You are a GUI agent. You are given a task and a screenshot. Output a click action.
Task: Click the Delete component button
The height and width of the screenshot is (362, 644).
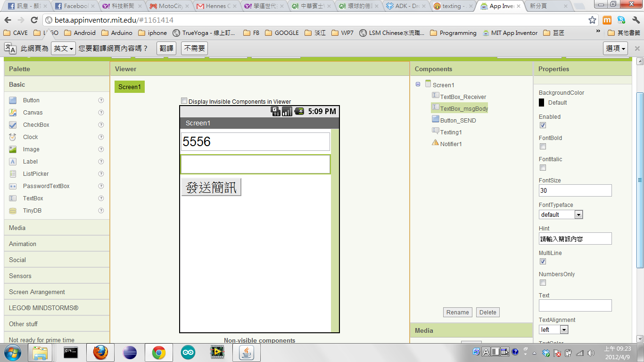point(488,313)
